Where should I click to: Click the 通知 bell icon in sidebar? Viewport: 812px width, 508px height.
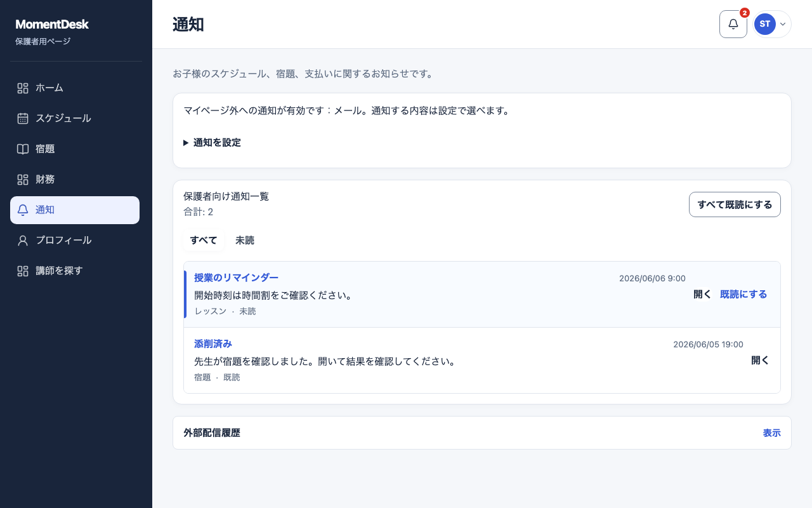pyautogui.click(x=23, y=210)
